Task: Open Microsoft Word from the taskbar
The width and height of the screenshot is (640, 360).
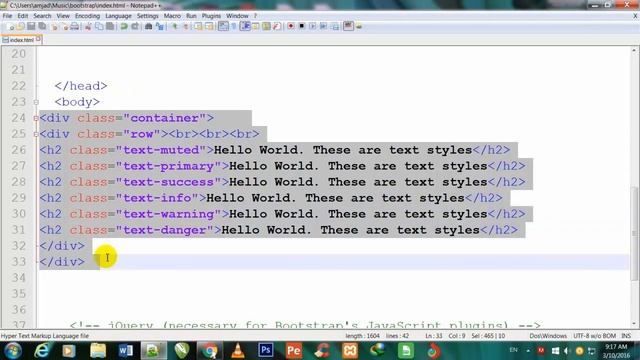Action: tap(125, 351)
